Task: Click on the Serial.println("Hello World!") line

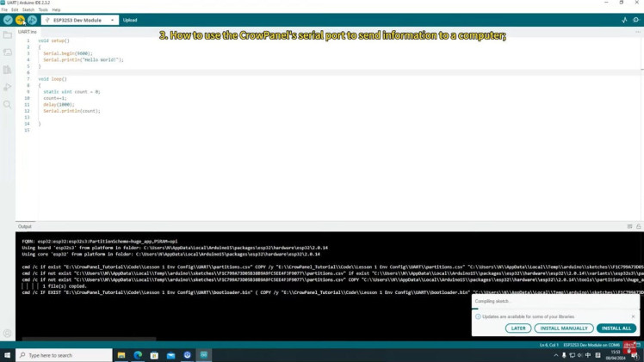Action: coord(84,60)
